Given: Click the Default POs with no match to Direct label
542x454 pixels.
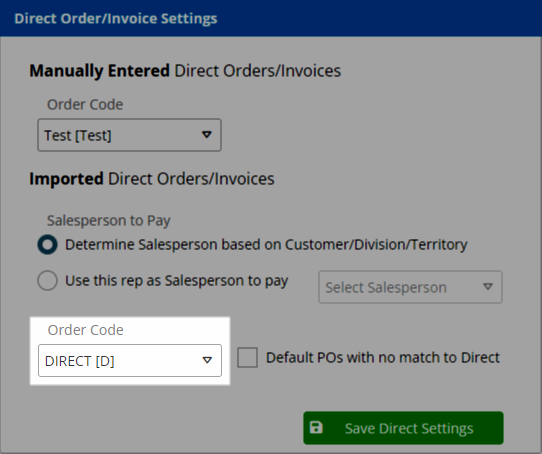Looking at the screenshot, I should pyautogui.click(x=383, y=358).
